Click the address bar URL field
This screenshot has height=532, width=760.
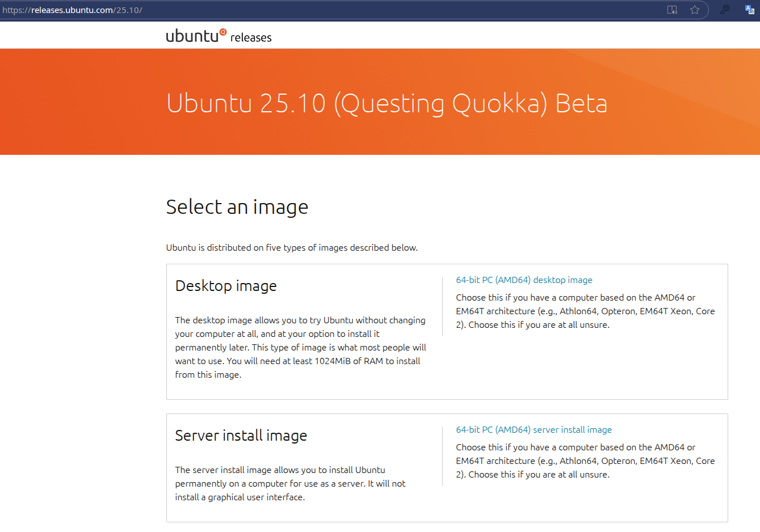341,10
